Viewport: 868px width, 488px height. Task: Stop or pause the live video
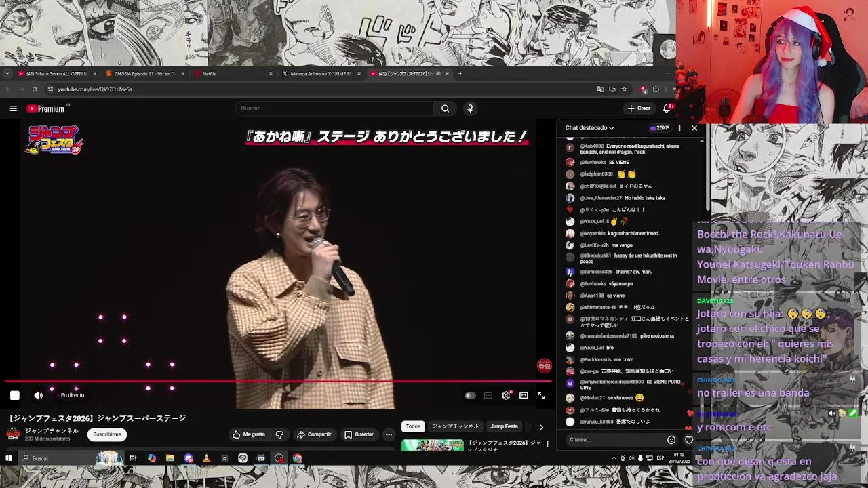point(14,395)
